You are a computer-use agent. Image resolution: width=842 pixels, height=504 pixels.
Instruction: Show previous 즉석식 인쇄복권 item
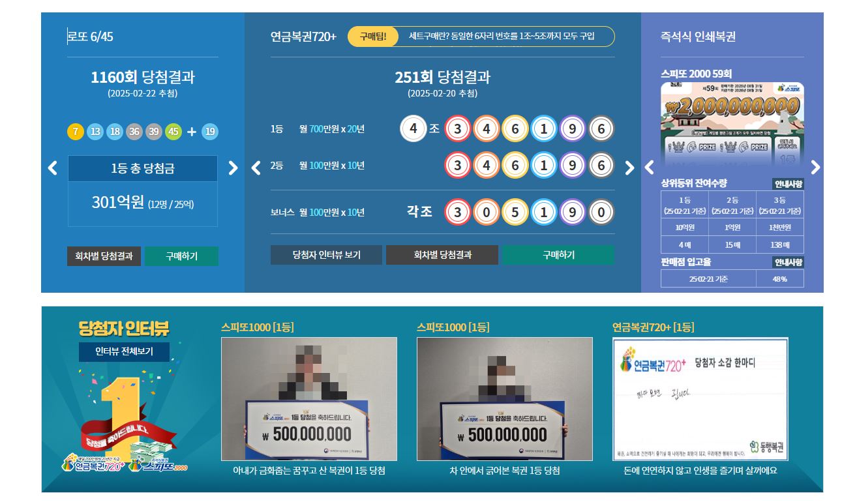point(649,168)
